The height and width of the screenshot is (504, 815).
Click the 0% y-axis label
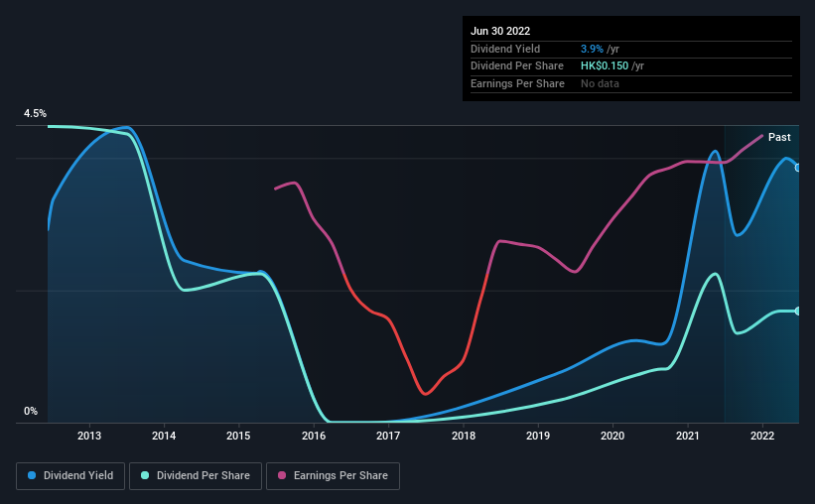coord(31,411)
